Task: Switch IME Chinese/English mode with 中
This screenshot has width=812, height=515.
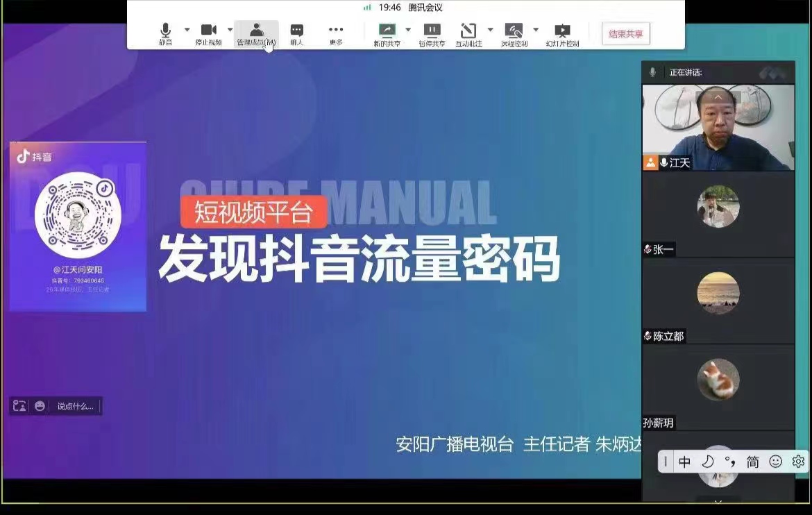Action: pos(684,462)
